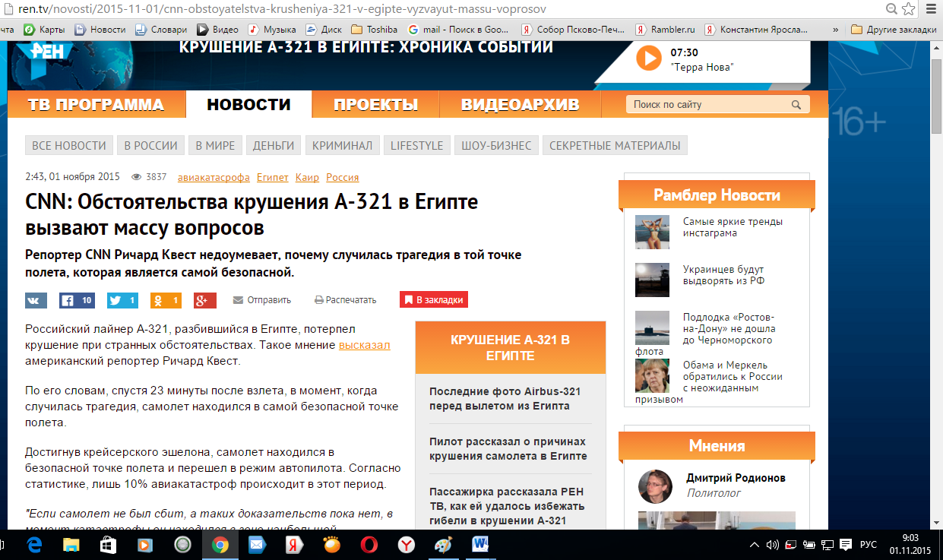Open Карты bookmark
This screenshot has width=943, height=560.
44,30
